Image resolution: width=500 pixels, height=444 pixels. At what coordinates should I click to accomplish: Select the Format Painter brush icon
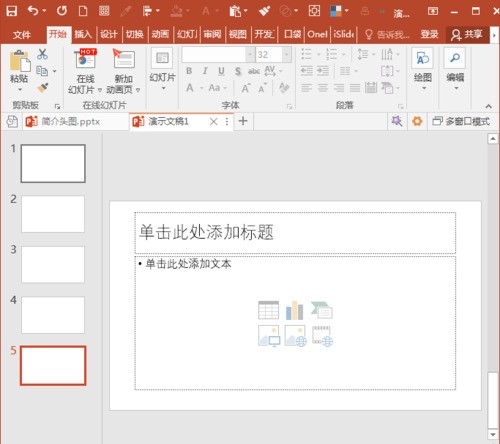(43, 88)
